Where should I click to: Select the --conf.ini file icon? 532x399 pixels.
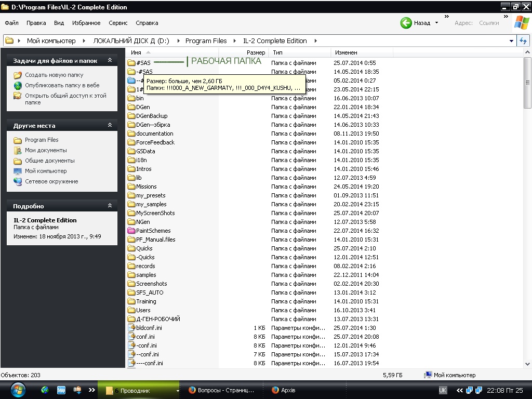(x=131, y=354)
